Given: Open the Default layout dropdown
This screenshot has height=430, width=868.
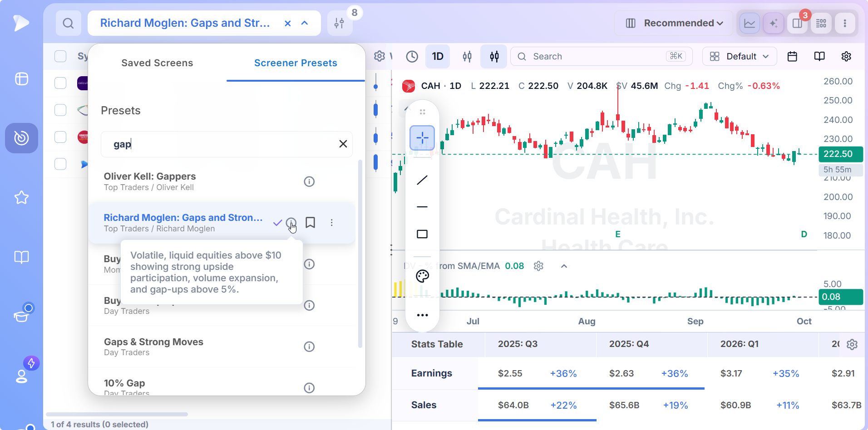Looking at the screenshot, I should pyautogui.click(x=740, y=56).
